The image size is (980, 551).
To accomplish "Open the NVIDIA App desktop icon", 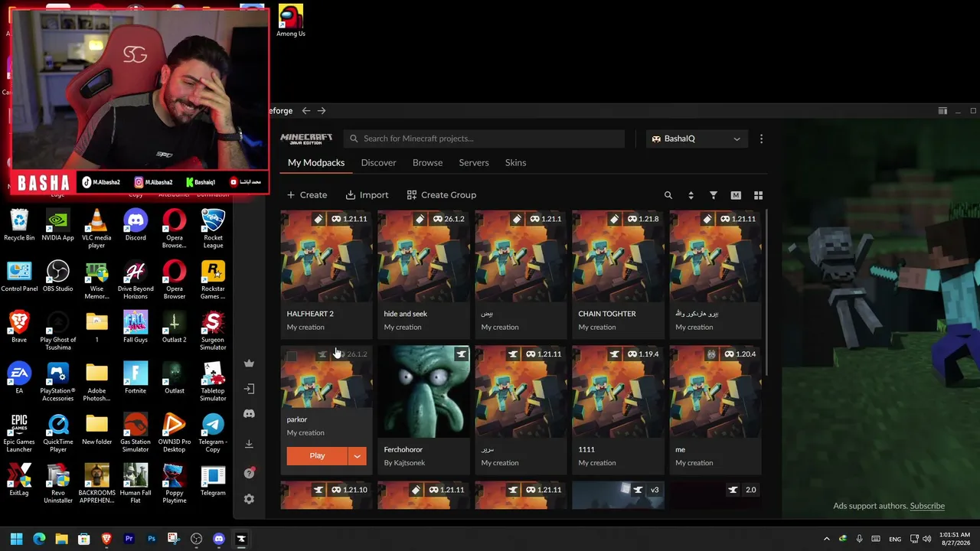I will (58, 225).
